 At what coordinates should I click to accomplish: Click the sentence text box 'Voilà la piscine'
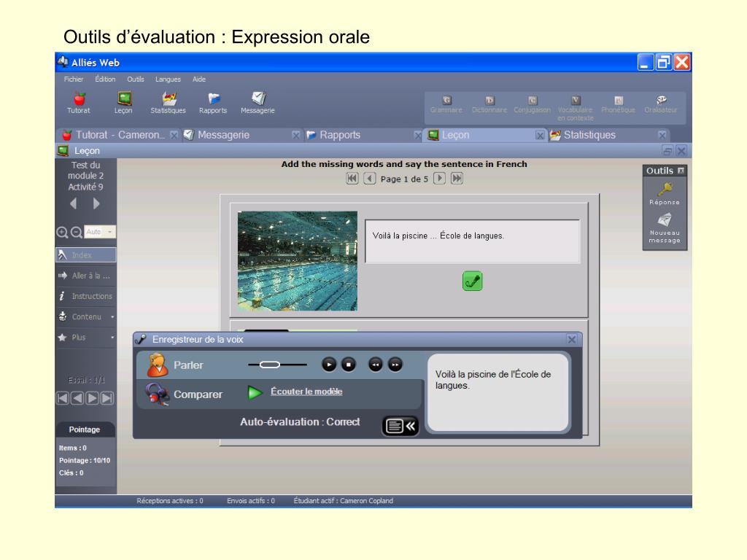tap(473, 241)
